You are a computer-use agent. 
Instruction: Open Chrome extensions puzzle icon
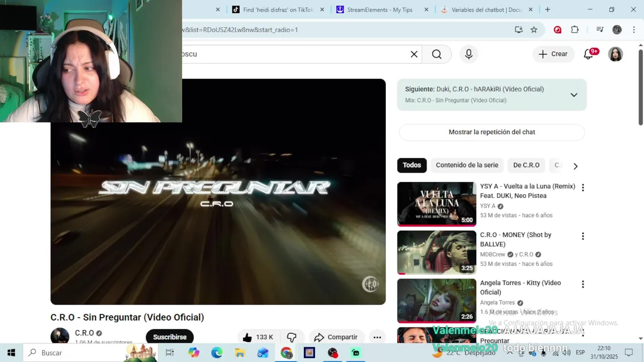pos(575,30)
